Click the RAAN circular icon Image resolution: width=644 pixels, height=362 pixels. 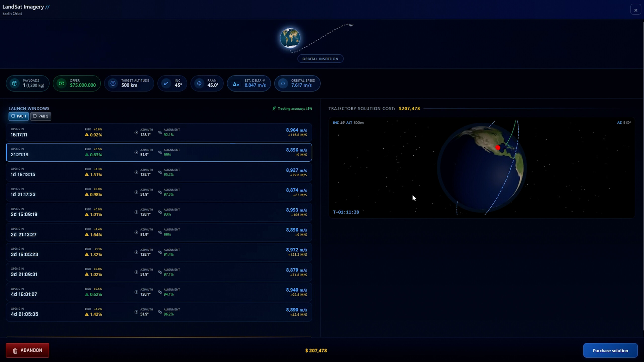[x=199, y=83]
